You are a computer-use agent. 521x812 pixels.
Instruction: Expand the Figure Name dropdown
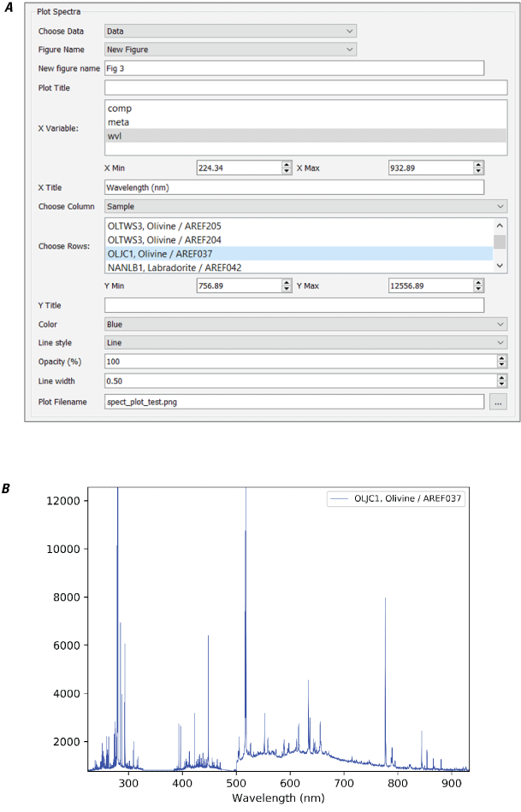[x=229, y=50]
